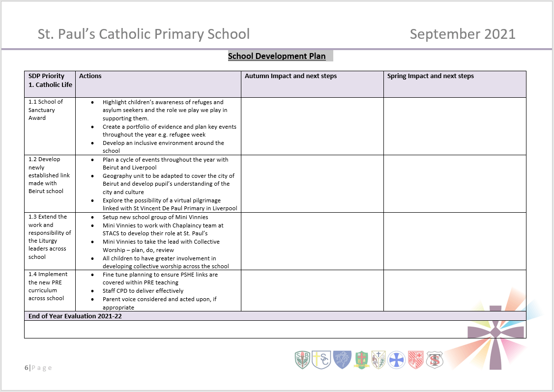
Task: Click the green SB torch school crest
Action: click(302, 360)
